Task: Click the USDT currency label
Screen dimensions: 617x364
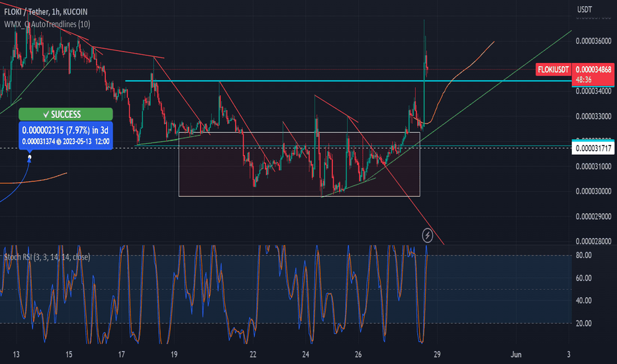Action: point(585,9)
